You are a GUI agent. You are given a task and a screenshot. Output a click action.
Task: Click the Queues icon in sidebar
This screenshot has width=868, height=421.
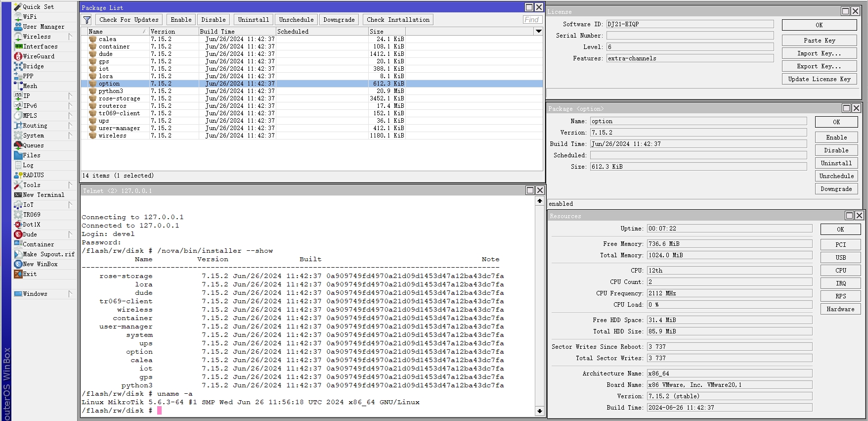pos(18,145)
